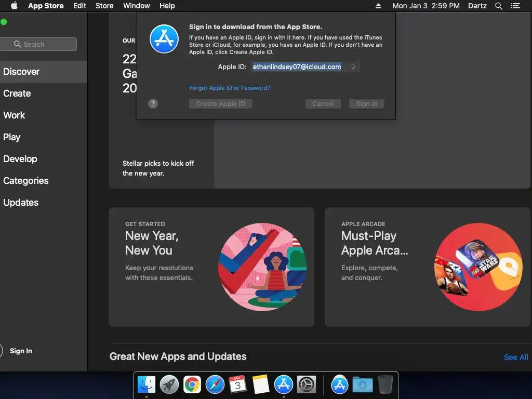Click the Sign In dialog button
The image size is (532, 399).
(x=366, y=103)
